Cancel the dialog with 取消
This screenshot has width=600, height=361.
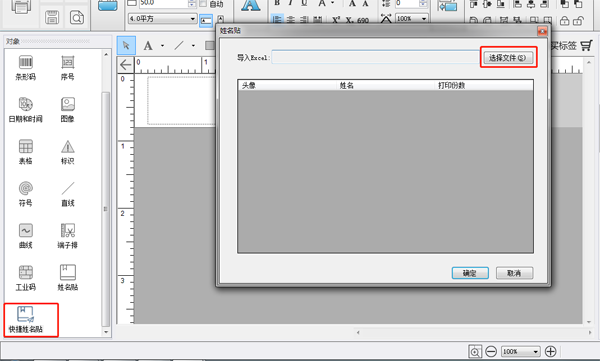[514, 273]
